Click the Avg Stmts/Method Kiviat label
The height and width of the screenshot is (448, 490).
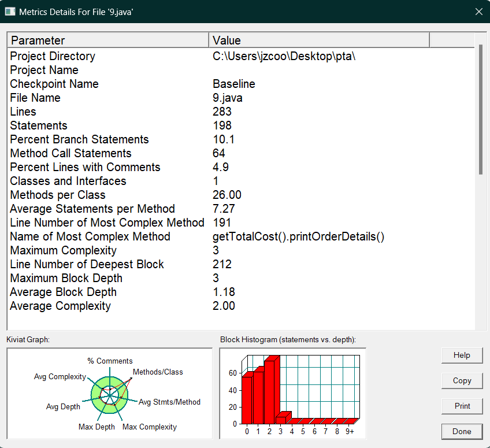(x=169, y=402)
